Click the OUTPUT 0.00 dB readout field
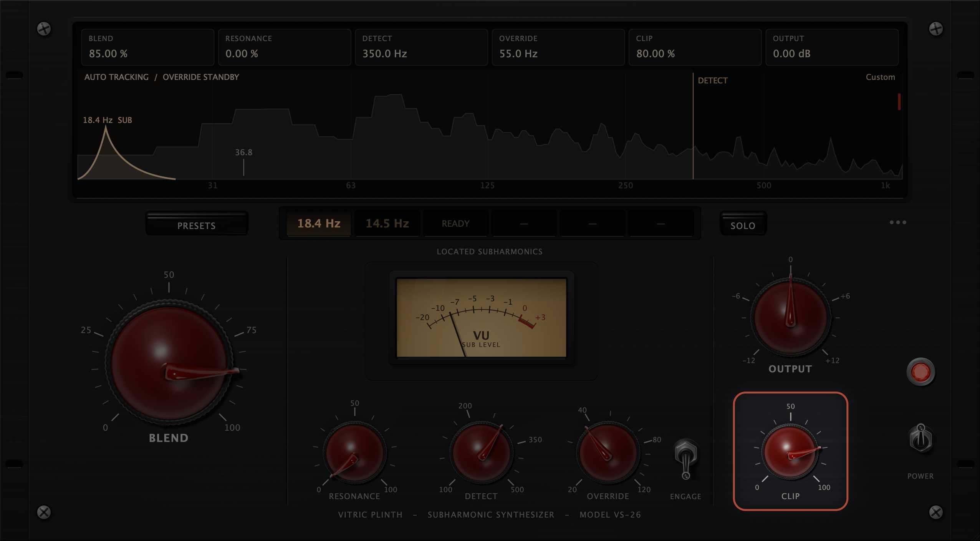 coord(832,47)
